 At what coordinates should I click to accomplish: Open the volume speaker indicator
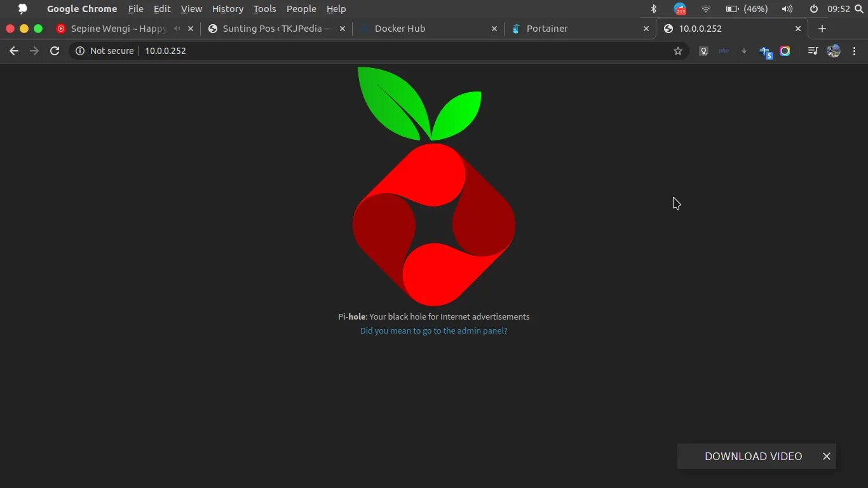coord(787,9)
